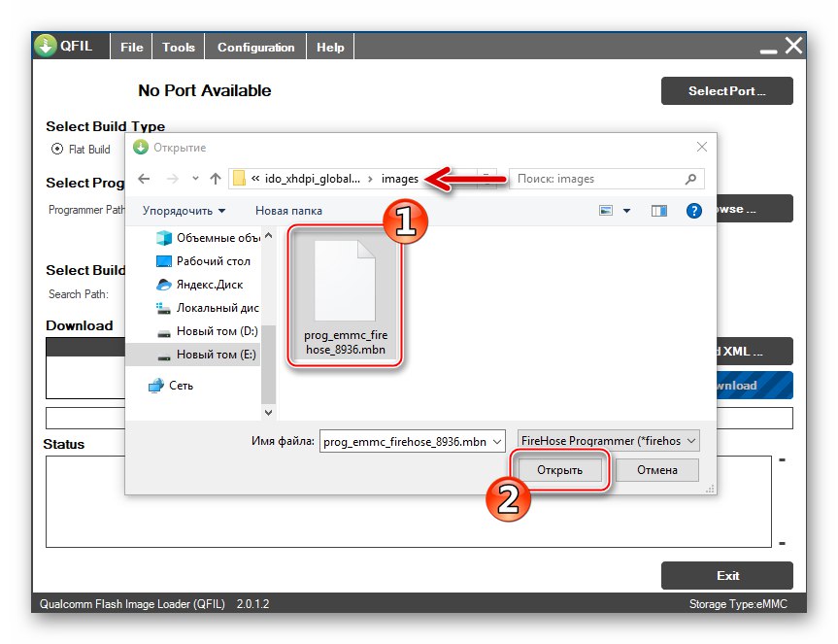Screen dimensions: 838x644
Task: Click the Exit button in QFIL
Action: [x=727, y=576]
